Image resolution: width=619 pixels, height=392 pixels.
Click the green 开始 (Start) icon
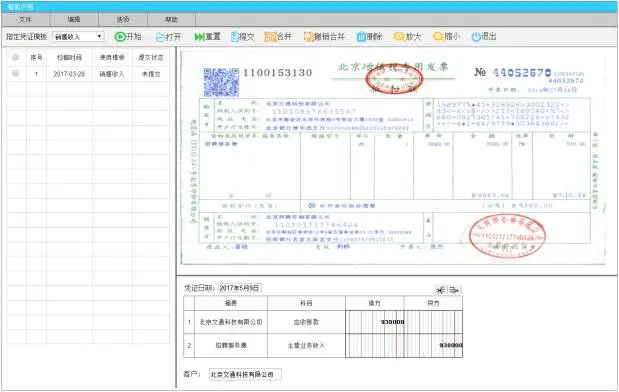120,37
